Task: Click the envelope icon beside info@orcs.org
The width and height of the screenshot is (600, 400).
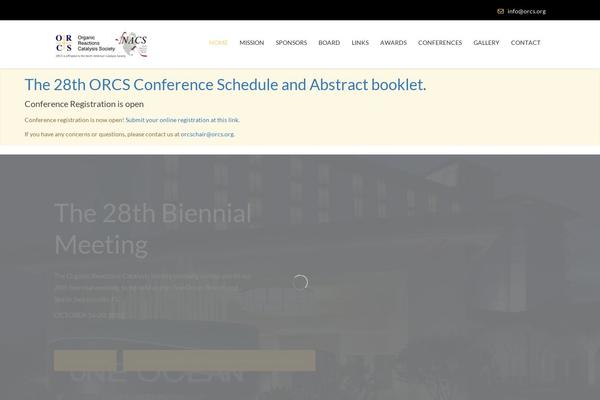Action: [500, 11]
